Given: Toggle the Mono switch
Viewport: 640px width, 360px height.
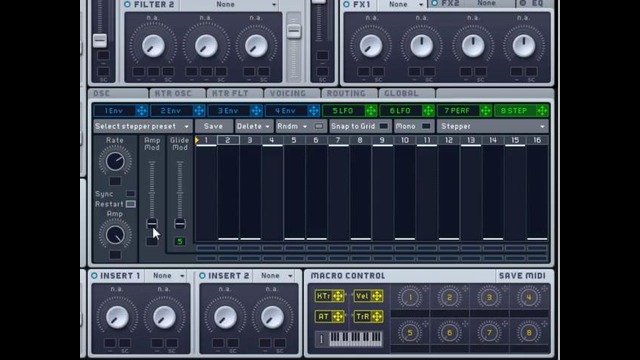Looking at the screenshot, I should tap(426, 127).
